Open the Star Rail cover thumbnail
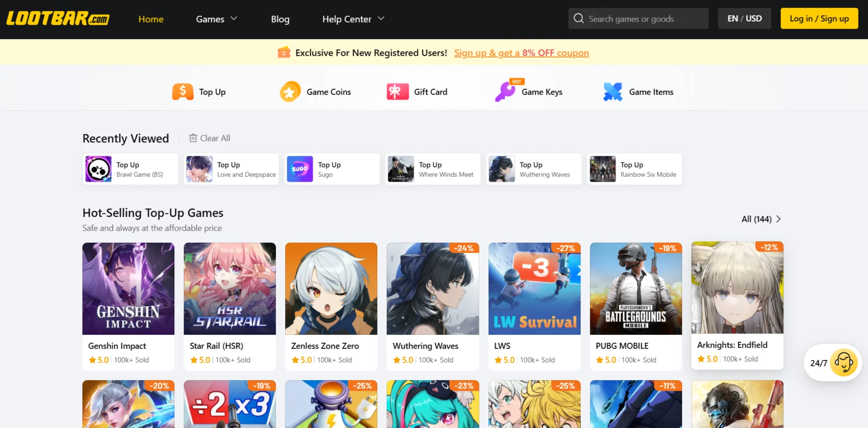The width and height of the screenshot is (868, 428). click(230, 289)
